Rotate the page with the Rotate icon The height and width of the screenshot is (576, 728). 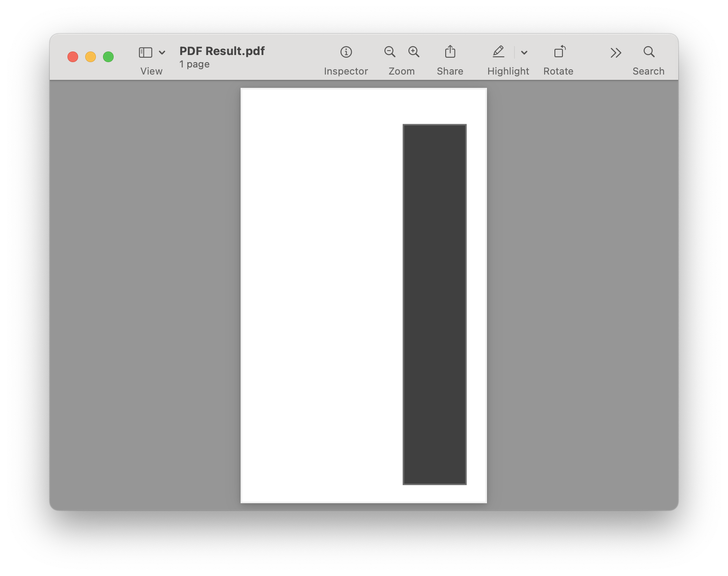[x=559, y=52]
